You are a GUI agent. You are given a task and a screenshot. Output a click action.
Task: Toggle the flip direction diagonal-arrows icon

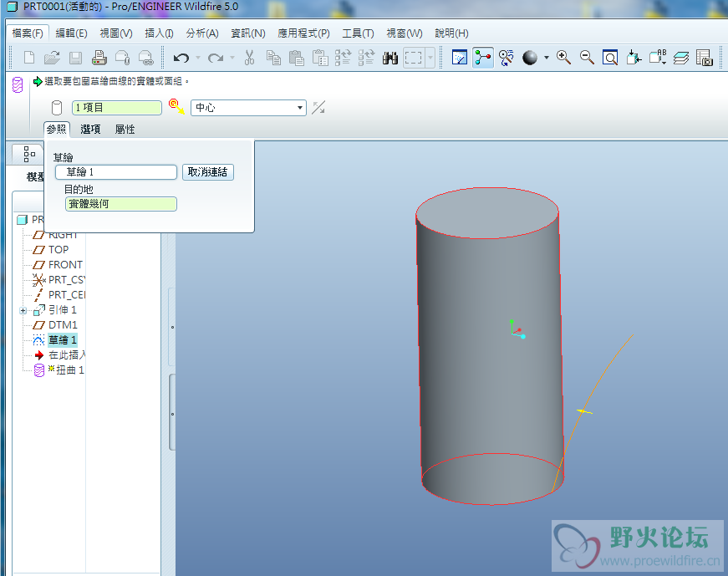tap(318, 108)
